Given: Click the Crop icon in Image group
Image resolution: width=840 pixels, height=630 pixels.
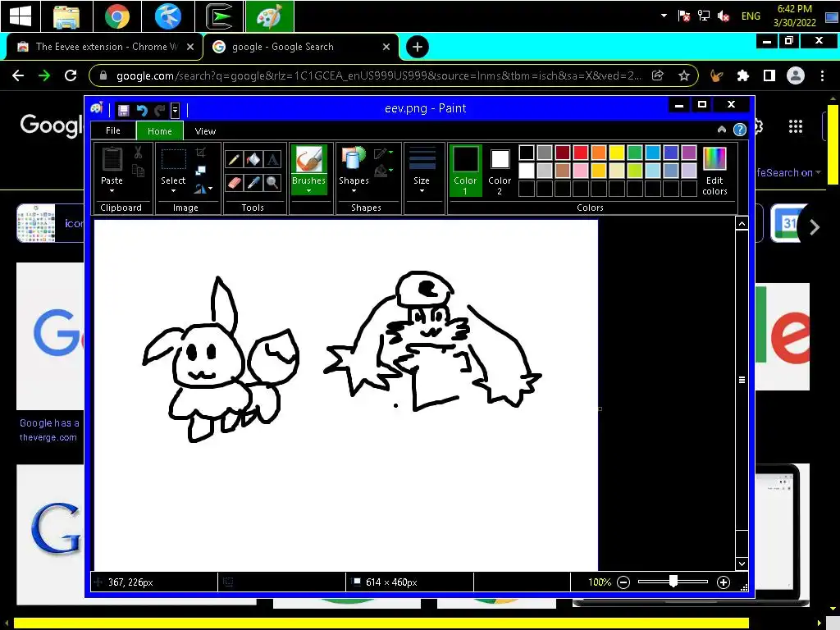Looking at the screenshot, I should [x=201, y=153].
